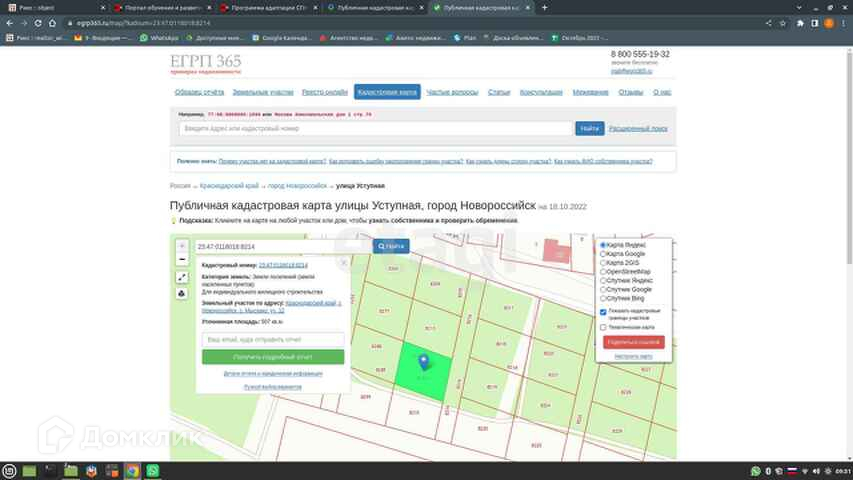The height and width of the screenshot is (480, 853).
Task: Zoom in on the cadastral map
Action: click(182, 246)
